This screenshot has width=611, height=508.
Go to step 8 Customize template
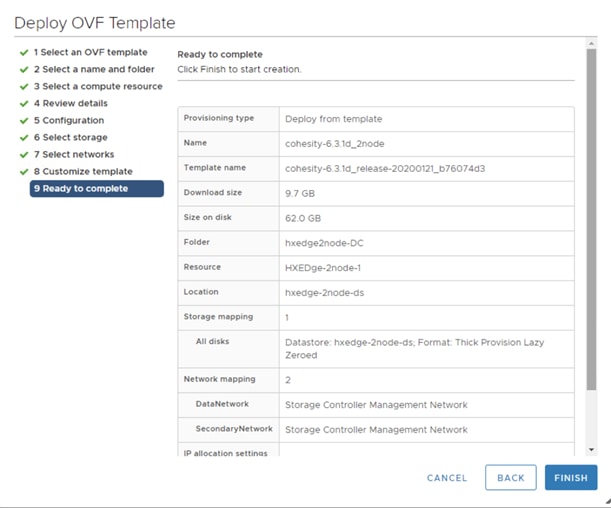83,171
